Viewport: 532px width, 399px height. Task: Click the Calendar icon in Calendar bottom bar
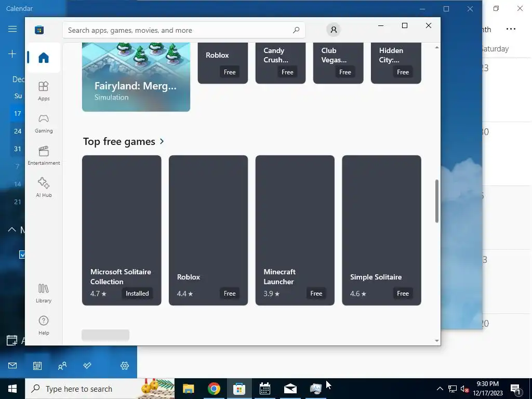pos(37,365)
